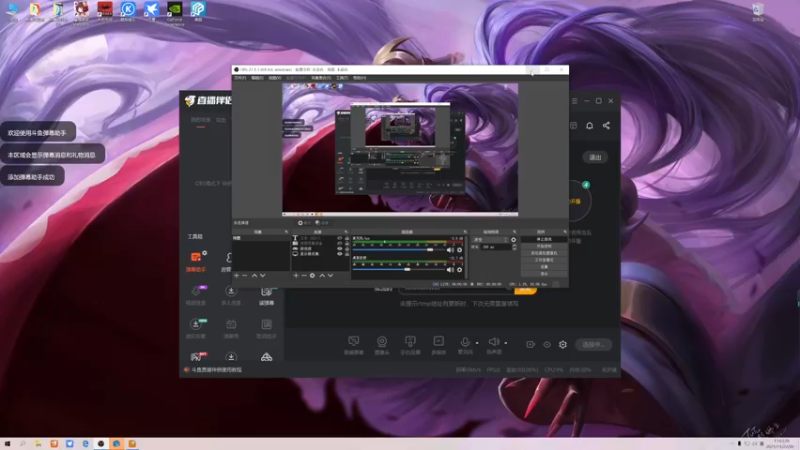Screen dimensions: 800x450
Task: Click record icon in Douyu bottom bar
Action: pos(531,344)
